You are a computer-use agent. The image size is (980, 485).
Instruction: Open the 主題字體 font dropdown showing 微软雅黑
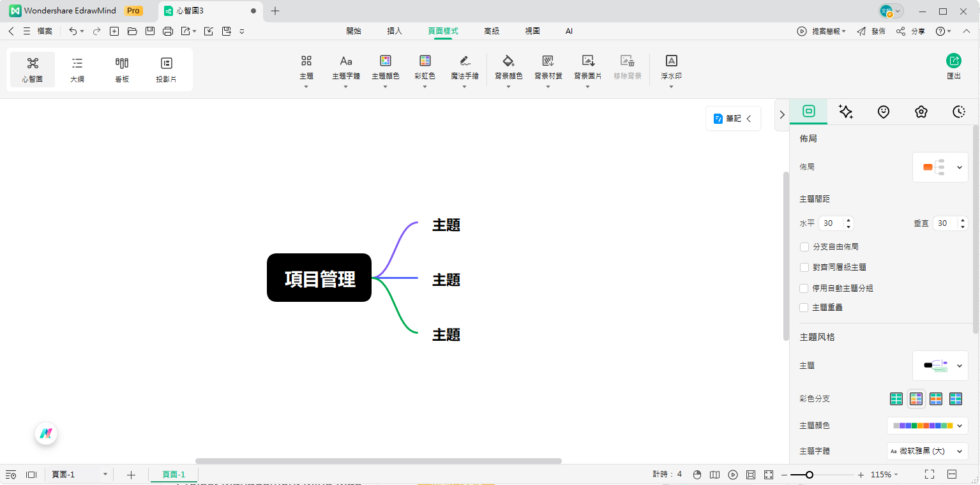tap(927, 451)
